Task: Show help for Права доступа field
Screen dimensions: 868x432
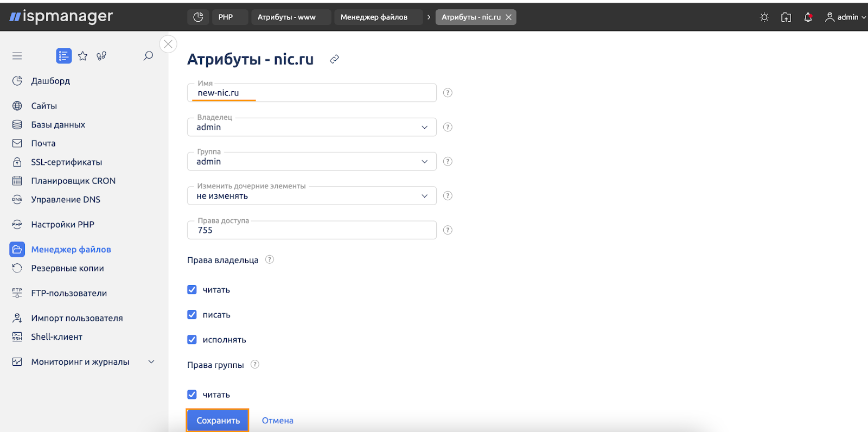Action: [x=448, y=230]
